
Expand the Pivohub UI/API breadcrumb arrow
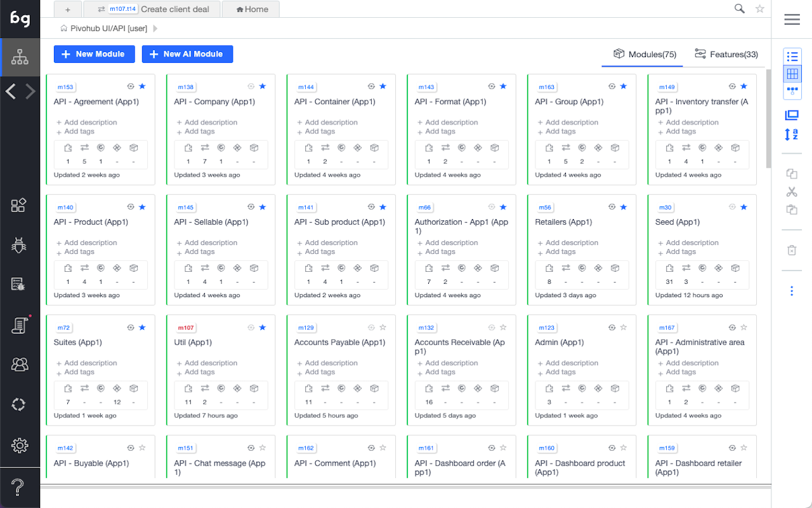(x=155, y=29)
